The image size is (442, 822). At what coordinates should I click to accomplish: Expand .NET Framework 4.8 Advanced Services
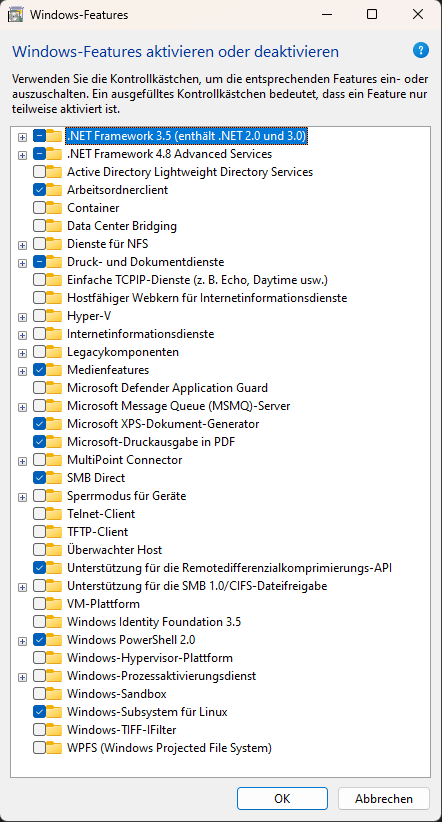[x=22, y=155]
